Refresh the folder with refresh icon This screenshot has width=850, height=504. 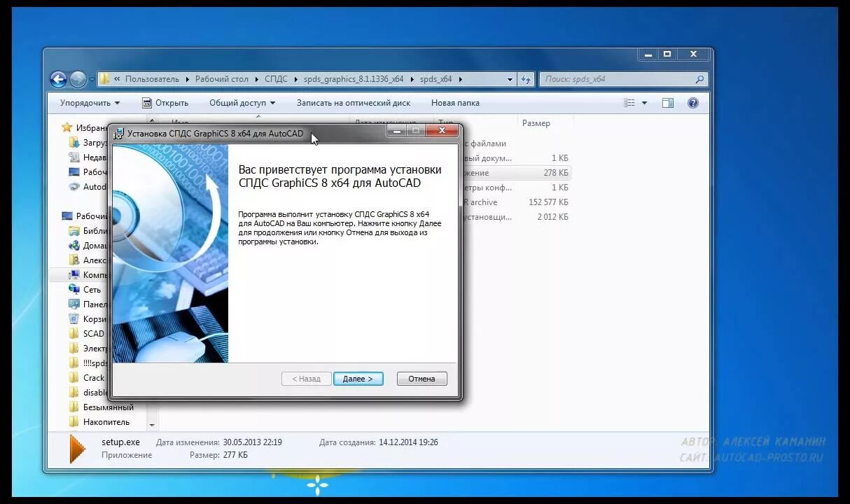pos(527,79)
